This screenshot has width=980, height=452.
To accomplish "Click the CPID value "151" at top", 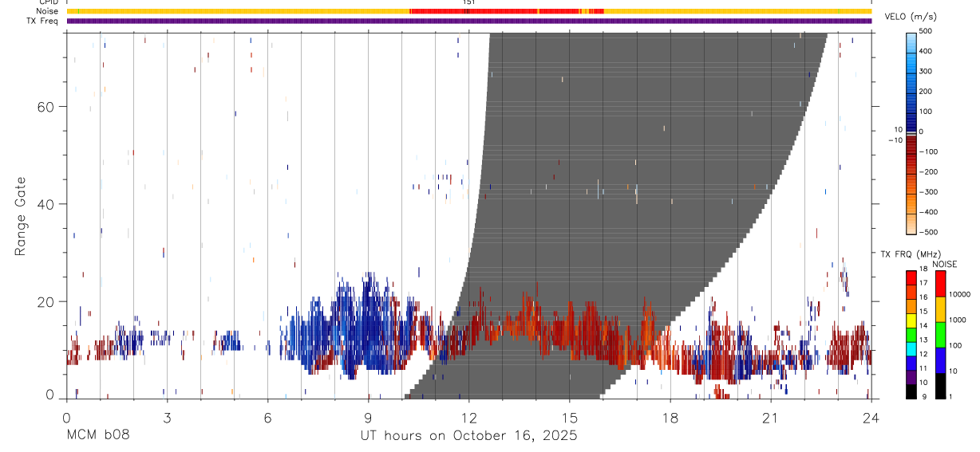I will tap(469, 2).
